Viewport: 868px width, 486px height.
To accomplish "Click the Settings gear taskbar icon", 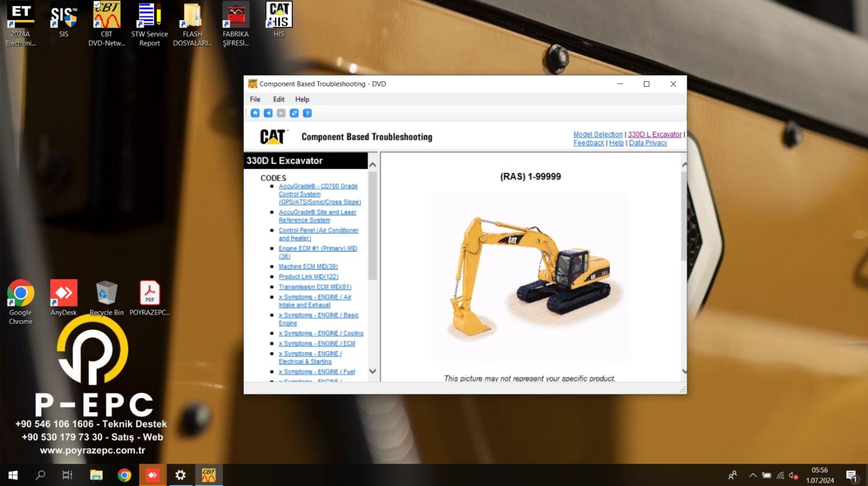I will pos(181,475).
